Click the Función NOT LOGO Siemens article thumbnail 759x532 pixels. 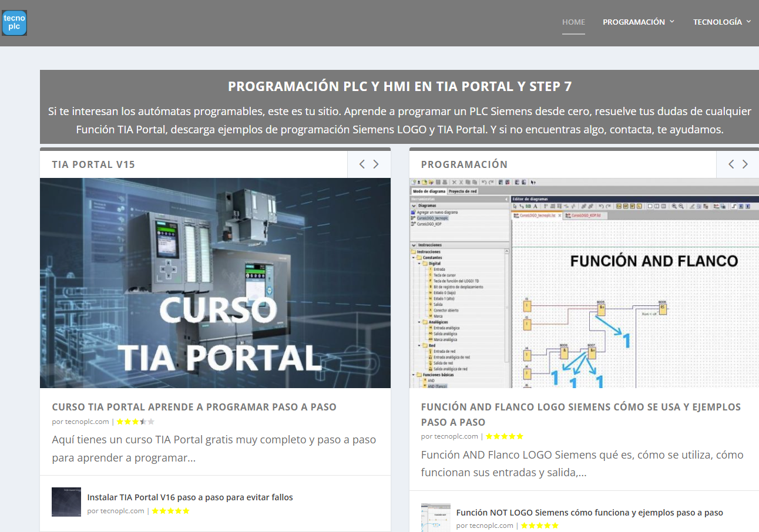click(435, 517)
